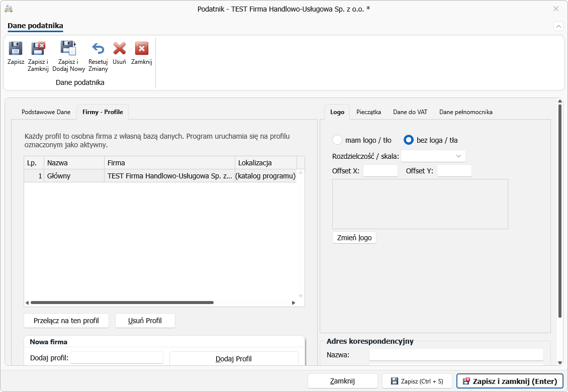The height and width of the screenshot is (392, 568).
Task: Click the Offset X input field
Action: click(381, 171)
